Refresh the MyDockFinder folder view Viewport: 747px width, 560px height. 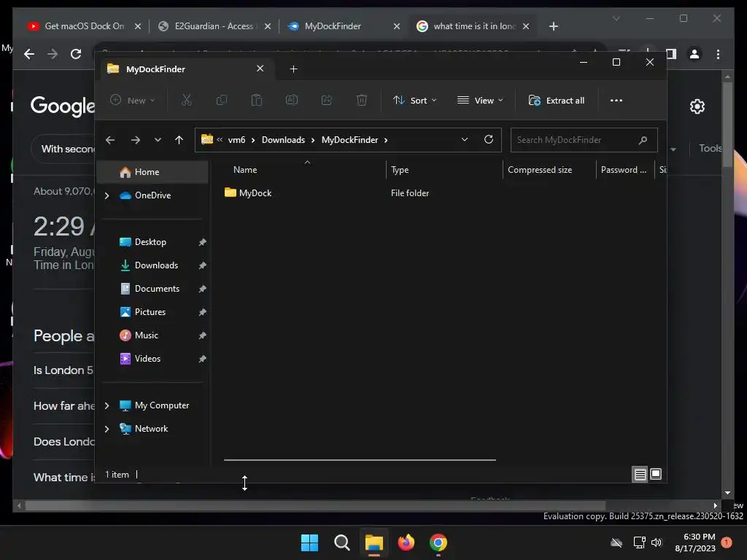click(488, 139)
